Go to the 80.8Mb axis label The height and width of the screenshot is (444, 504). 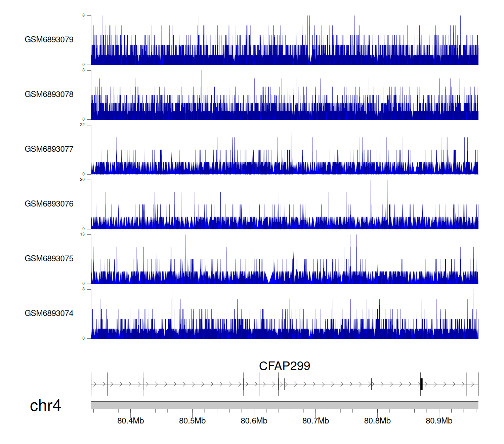pos(377,421)
